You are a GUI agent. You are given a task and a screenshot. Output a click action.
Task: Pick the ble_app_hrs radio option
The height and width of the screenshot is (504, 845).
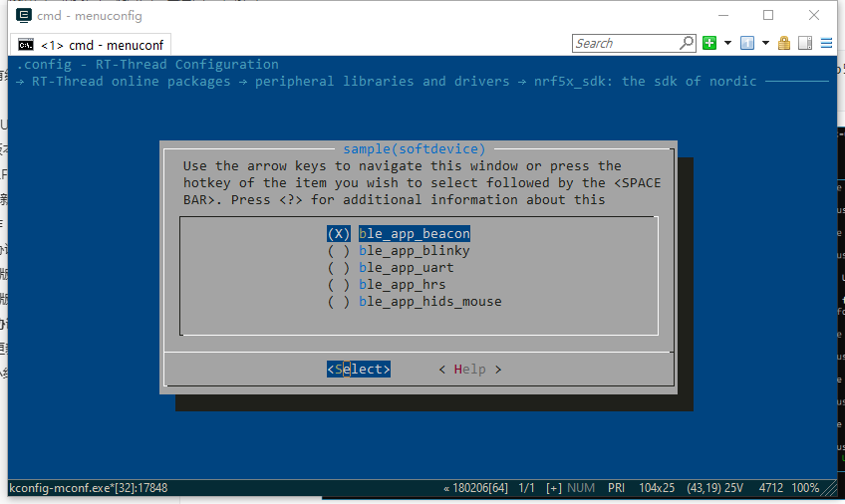tap(402, 284)
